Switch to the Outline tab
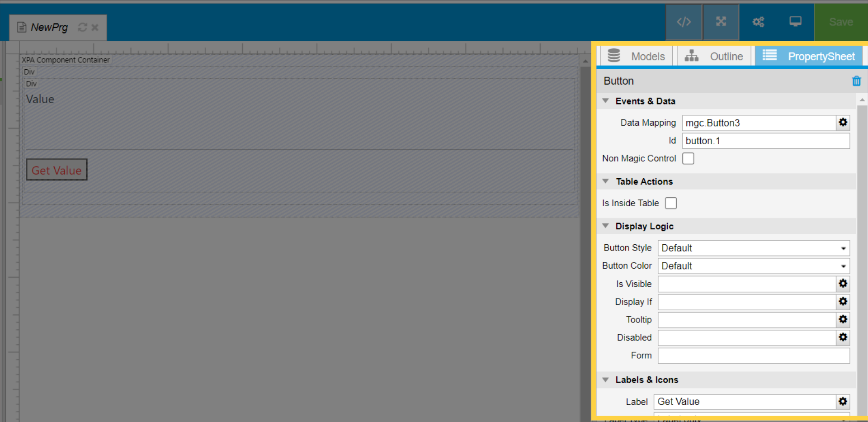This screenshot has width=868, height=422. point(714,56)
